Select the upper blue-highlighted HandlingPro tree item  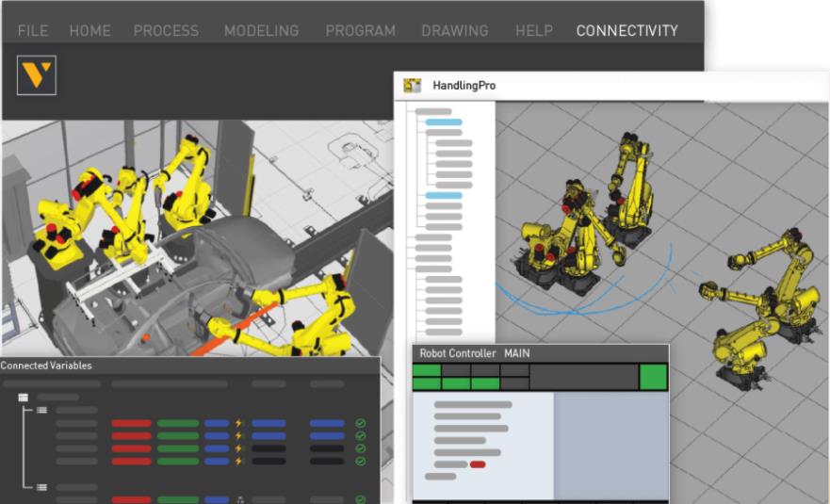(x=444, y=122)
